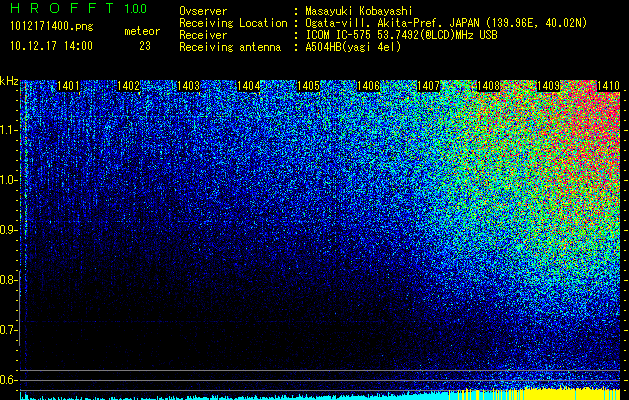This screenshot has height=400, width=629.
Task: Click the 0.7 frequency axis label
Action: click(9, 330)
